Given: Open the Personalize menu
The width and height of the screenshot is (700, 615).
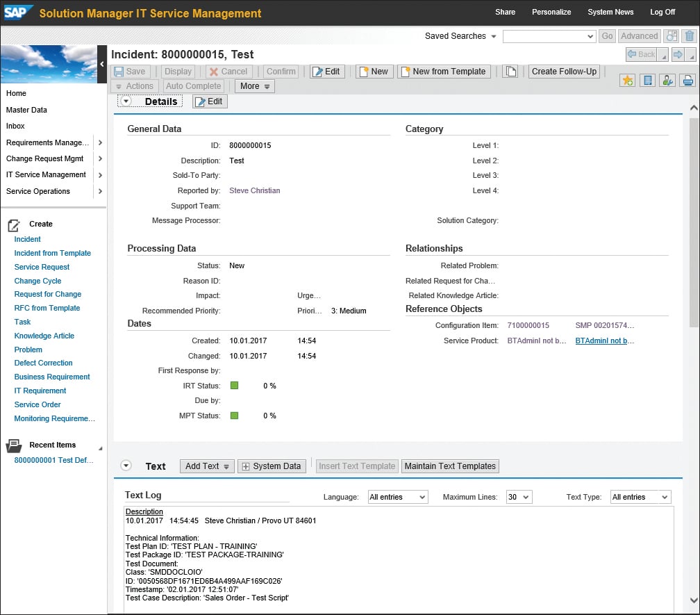Looking at the screenshot, I should click(x=551, y=12).
